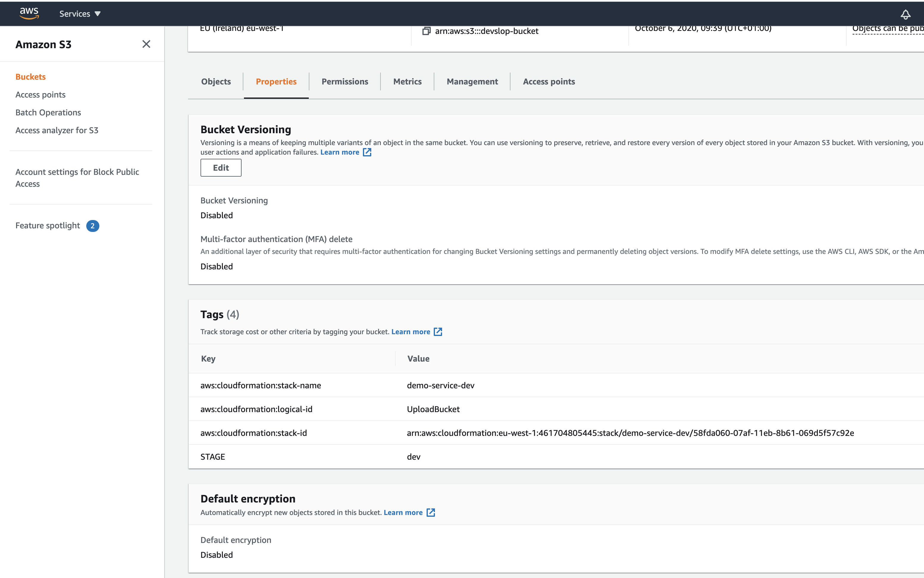The height and width of the screenshot is (578, 924).
Task: Close the Amazon S3 sidebar panel
Action: [x=146, y=44]
